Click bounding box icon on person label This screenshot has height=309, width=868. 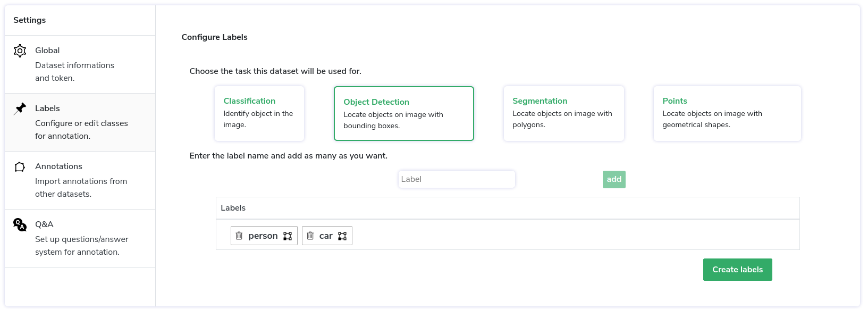288,236
